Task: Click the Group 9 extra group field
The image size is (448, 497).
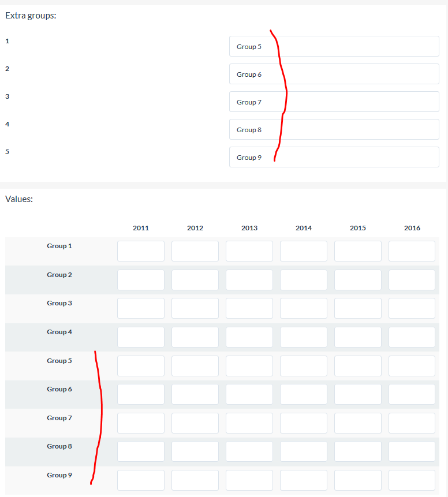Action: pos(334,157)
